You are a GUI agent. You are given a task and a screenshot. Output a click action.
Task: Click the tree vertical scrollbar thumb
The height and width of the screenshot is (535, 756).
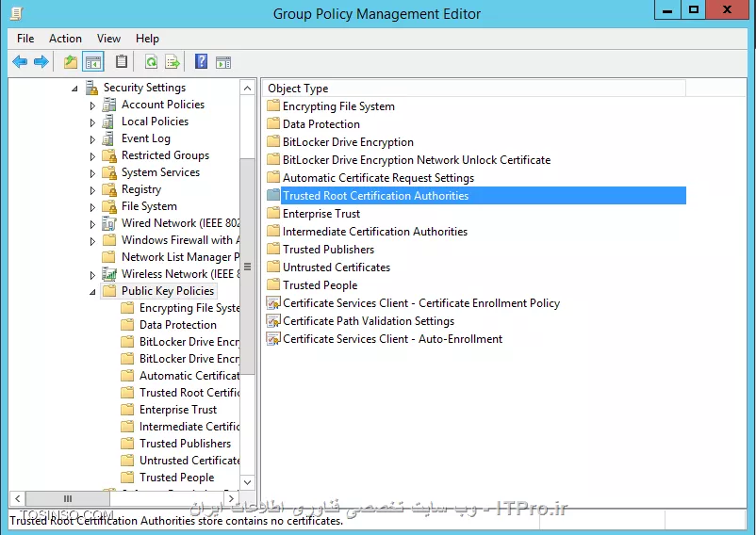click(x=247, y=267)
